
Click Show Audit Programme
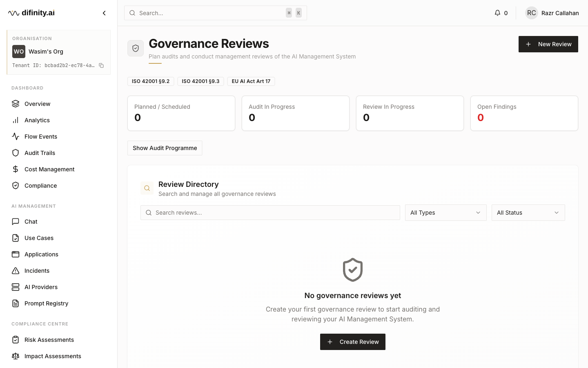(x=165, y=148)
